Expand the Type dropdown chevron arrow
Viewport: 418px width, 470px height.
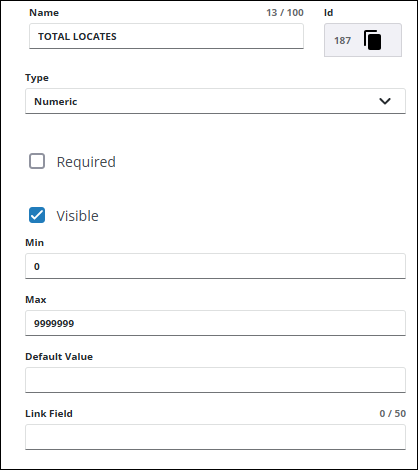tap(385, 101)
